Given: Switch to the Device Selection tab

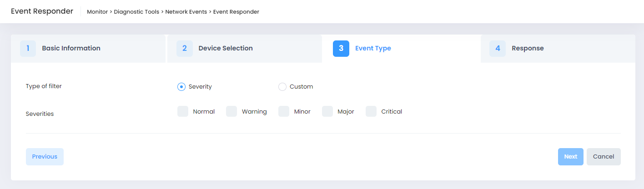Looking at the screenshot, I should [225, 49].
